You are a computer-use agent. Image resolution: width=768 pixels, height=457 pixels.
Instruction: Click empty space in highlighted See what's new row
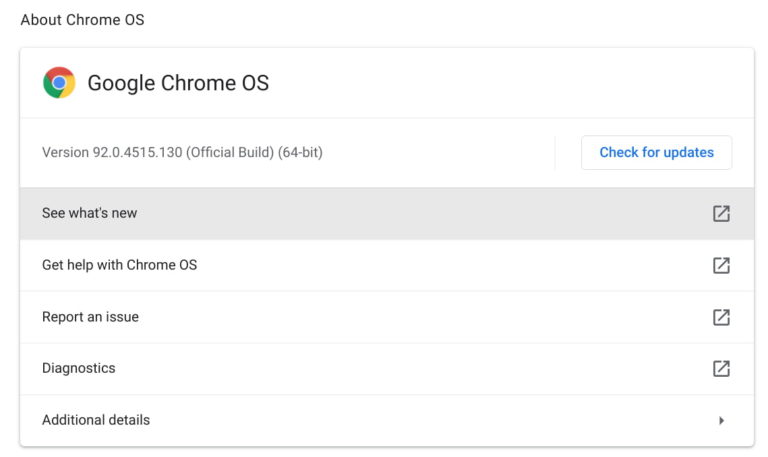[x=421, y=214]
